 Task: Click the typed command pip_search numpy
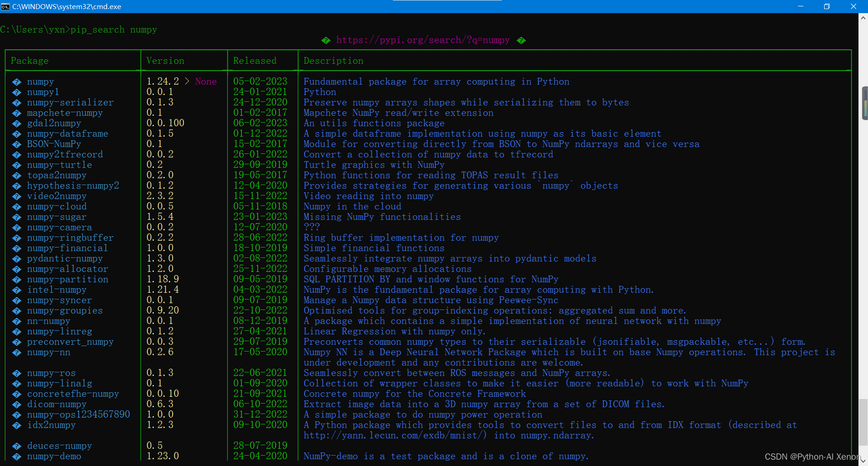click(x=114, y=29)
